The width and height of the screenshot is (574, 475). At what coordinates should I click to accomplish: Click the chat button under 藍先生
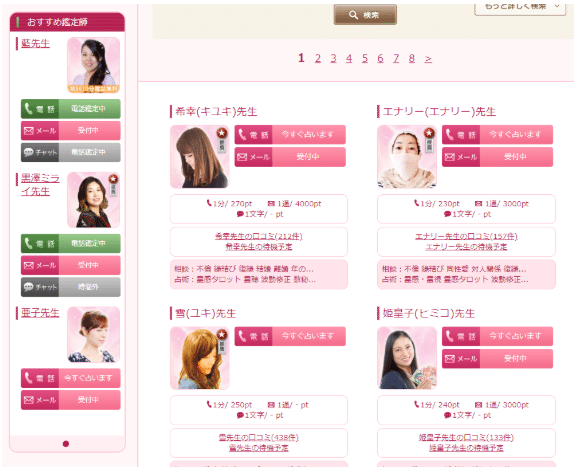click(x=71, y=152)
